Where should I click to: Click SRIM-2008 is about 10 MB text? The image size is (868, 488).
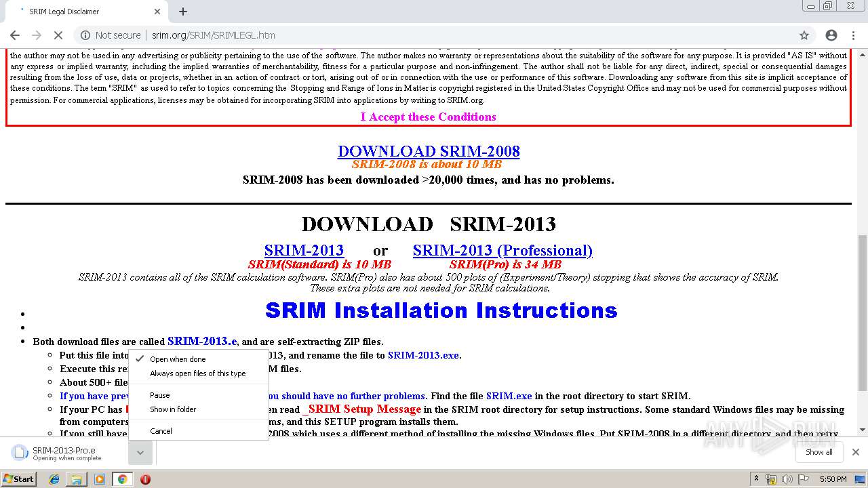427,164
